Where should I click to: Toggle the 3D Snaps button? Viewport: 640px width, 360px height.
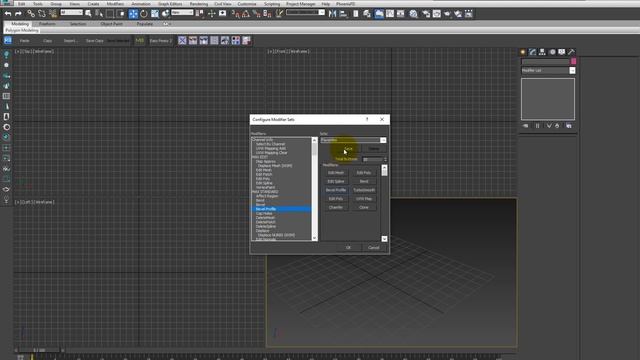[236, 14]
